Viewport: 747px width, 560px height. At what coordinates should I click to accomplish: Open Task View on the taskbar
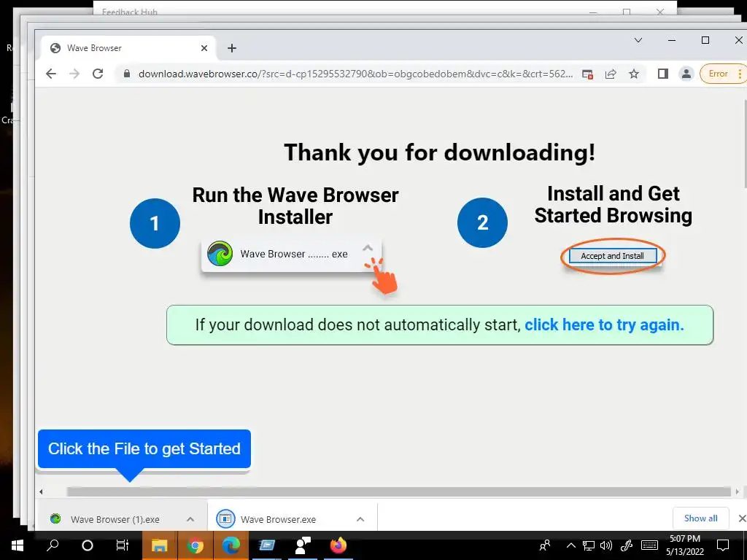point(123,545)
